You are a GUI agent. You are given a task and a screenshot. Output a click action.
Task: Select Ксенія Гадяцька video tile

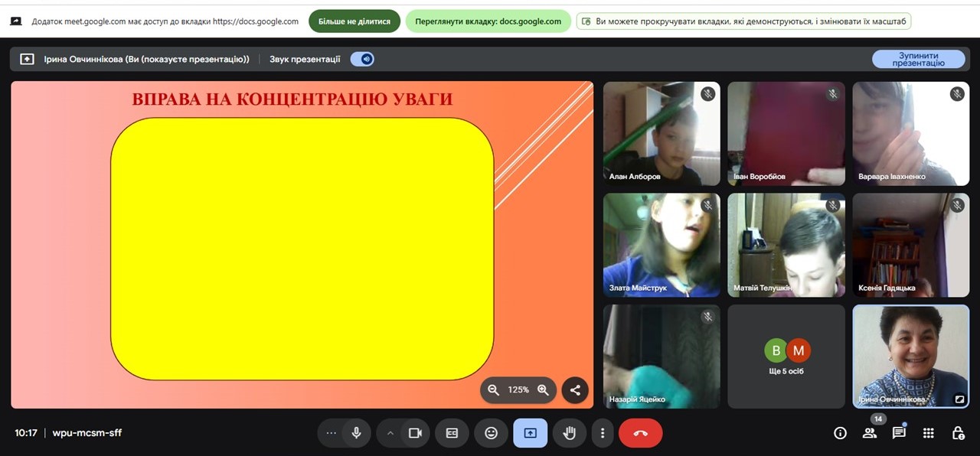coord(911,245)
